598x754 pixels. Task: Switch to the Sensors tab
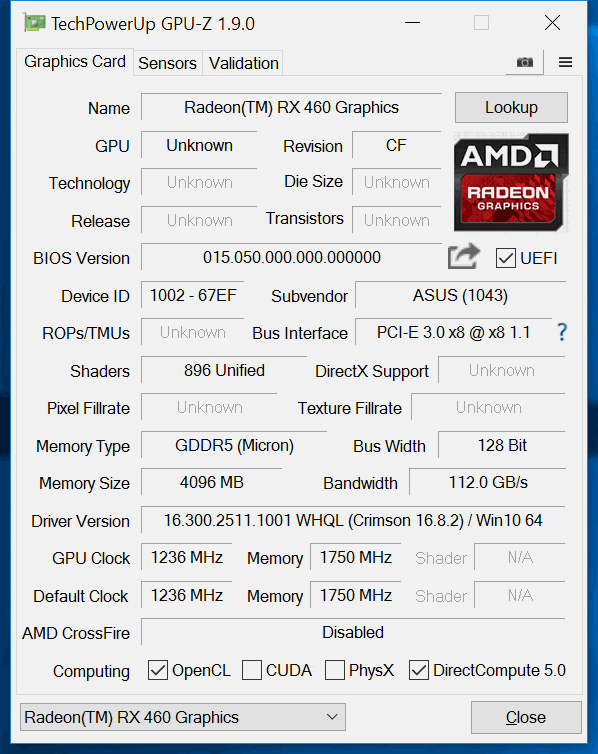(x=167, y=63)
